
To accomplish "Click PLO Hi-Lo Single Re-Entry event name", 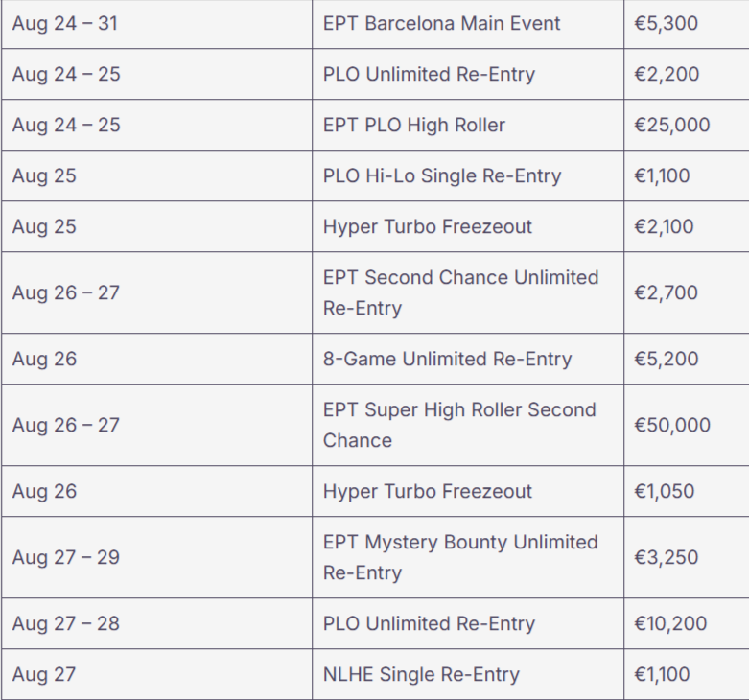I will tap(442, 175).
